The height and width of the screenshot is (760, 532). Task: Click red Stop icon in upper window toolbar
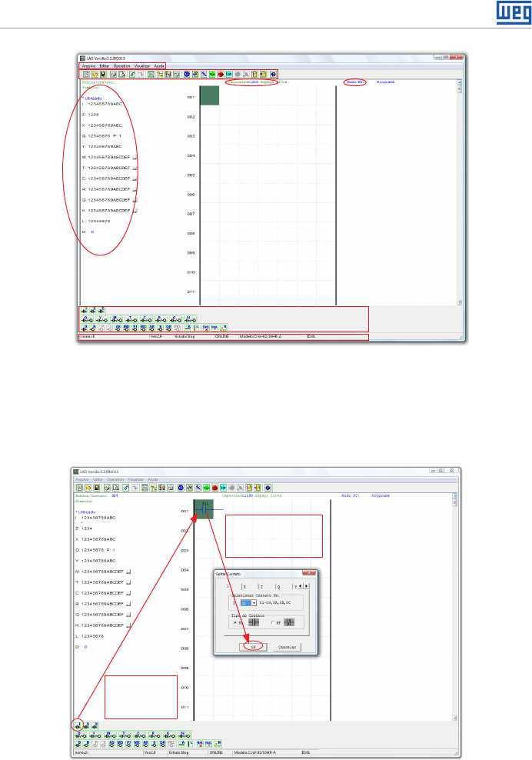pos(221,74)
